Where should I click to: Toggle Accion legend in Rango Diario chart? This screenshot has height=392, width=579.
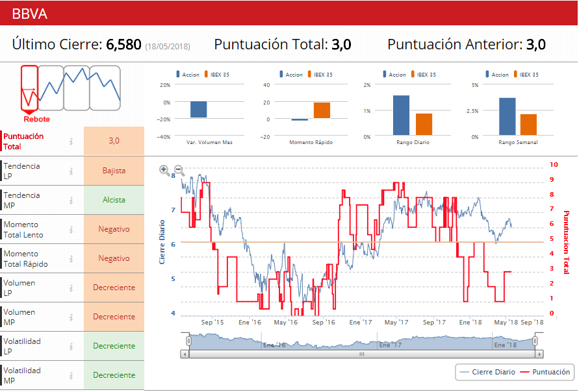point(394,75)
